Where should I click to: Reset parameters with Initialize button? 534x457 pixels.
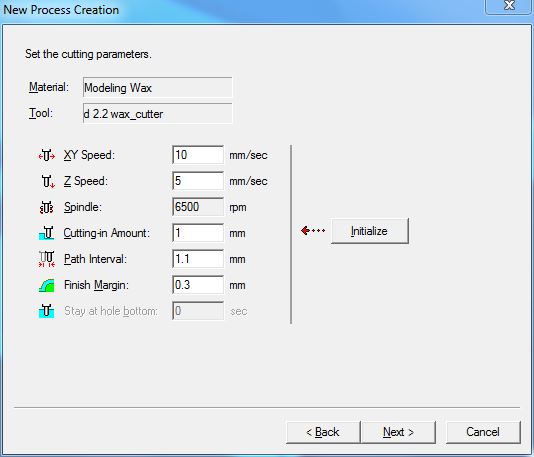pos(370,231)
